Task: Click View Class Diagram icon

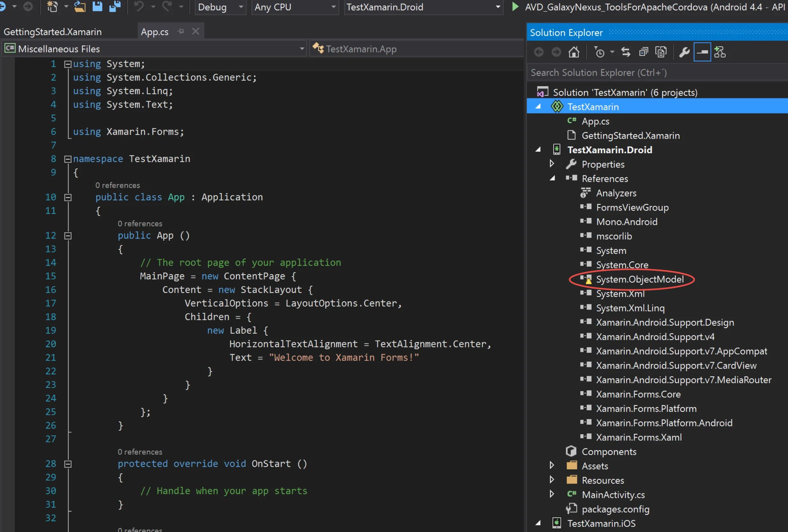Action: (x=719, y=52)
